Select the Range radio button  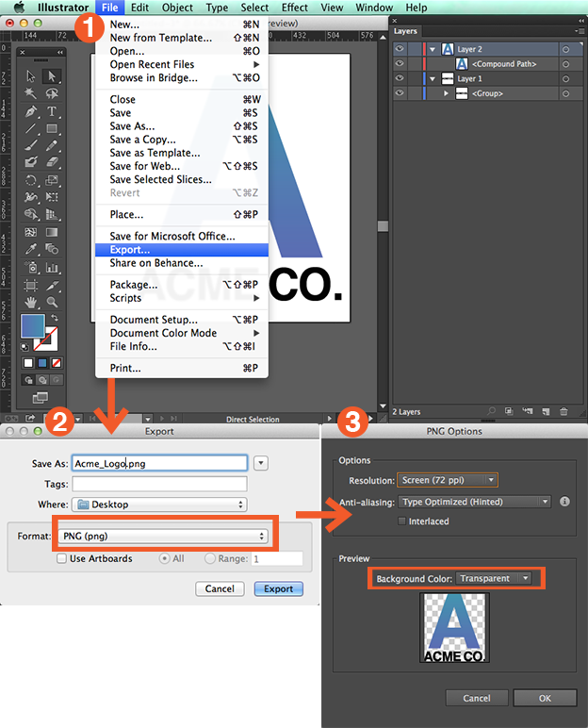pos(210,558)
